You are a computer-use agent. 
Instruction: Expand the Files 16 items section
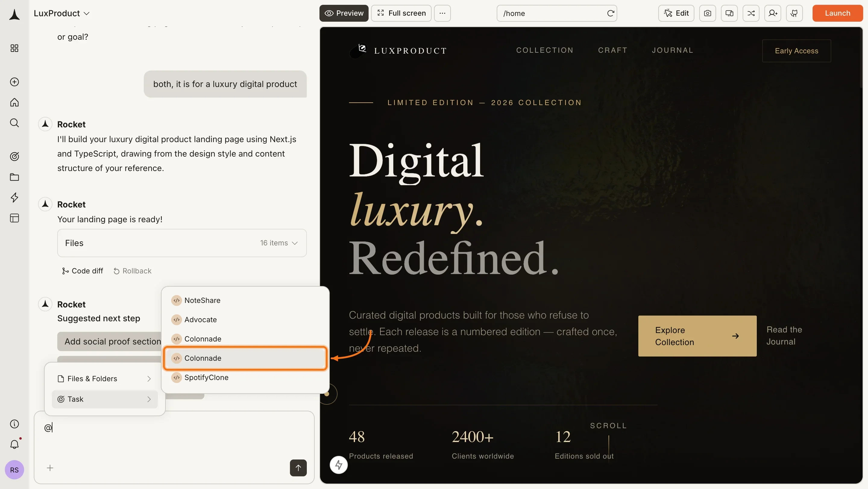pyautogui.click(x=182, y=243)
